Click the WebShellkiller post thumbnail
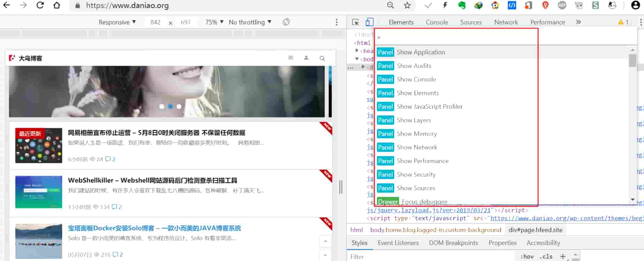 point(39,192)
